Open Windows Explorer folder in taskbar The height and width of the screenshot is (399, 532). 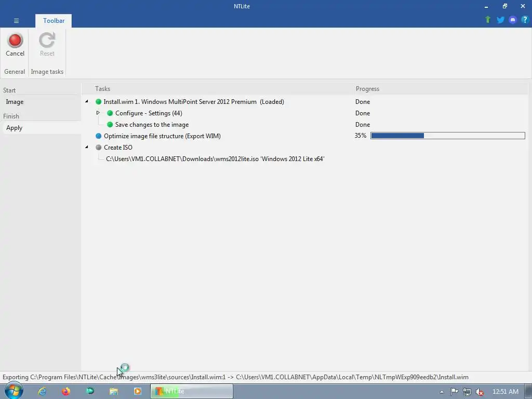tap(114, 391)
